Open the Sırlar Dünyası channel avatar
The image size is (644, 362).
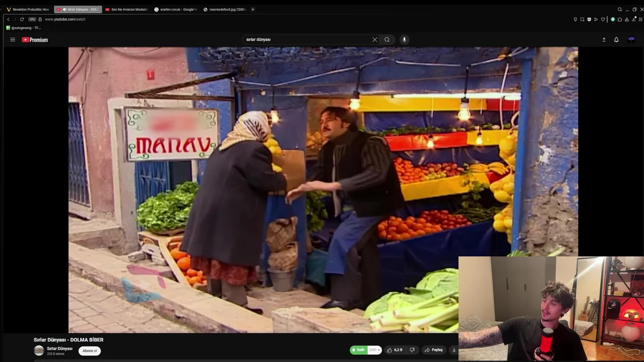[x=39, y=350]
